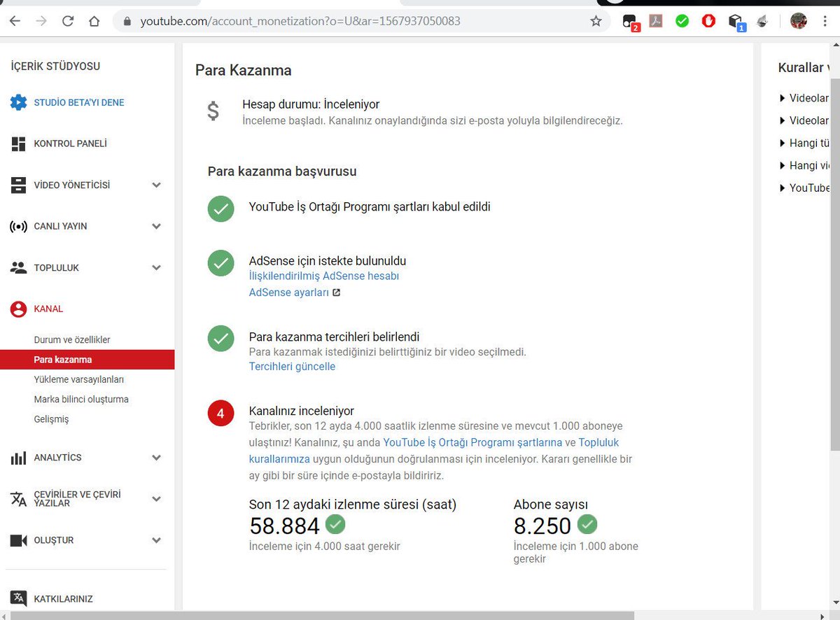Open İlişkilendirilmiş AdSense hesabı link

click(324, 276)
